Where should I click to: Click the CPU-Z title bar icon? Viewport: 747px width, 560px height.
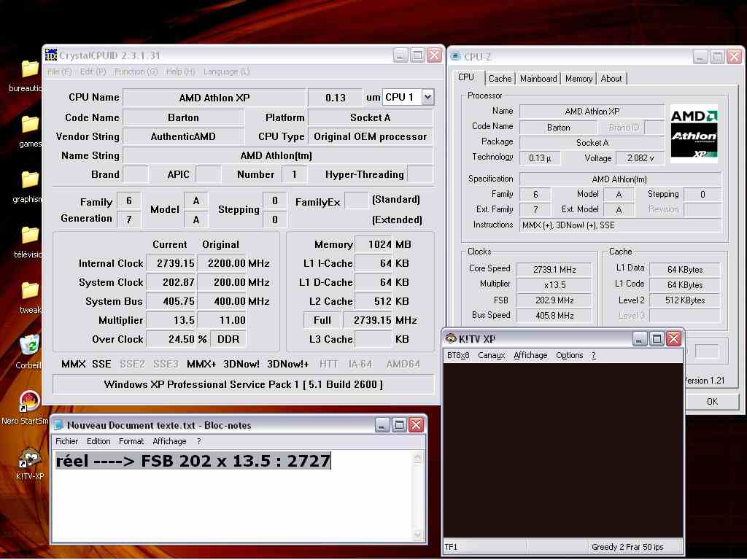(x=456, y=57)
